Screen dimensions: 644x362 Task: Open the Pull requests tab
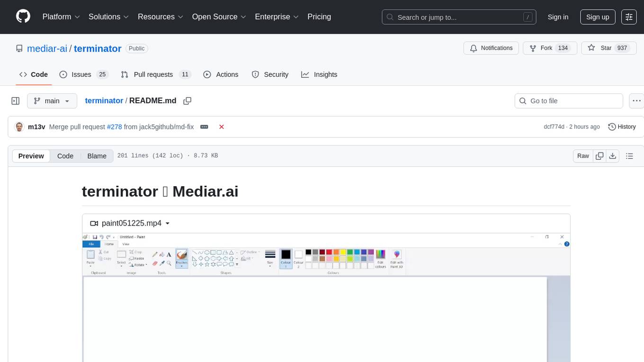click(x=156, y=74)
